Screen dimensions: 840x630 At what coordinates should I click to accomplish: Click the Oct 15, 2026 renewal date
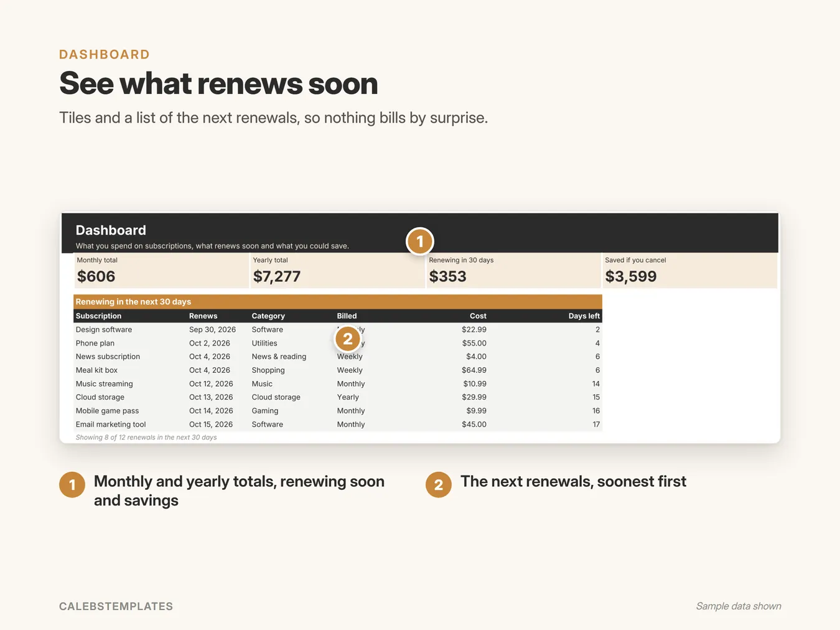point(211,425)
